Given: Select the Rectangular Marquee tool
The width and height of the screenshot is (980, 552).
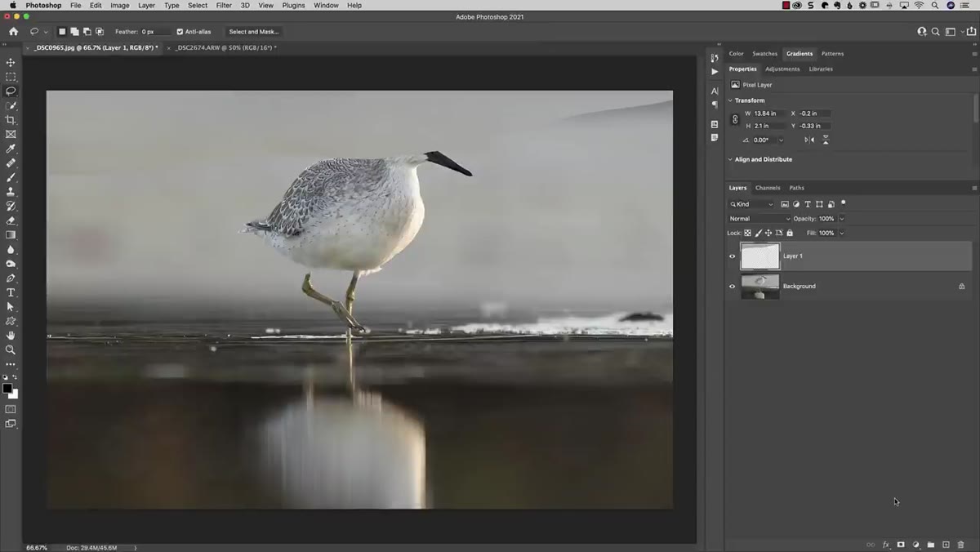Looking at the screenshot, I should (11, 77).
